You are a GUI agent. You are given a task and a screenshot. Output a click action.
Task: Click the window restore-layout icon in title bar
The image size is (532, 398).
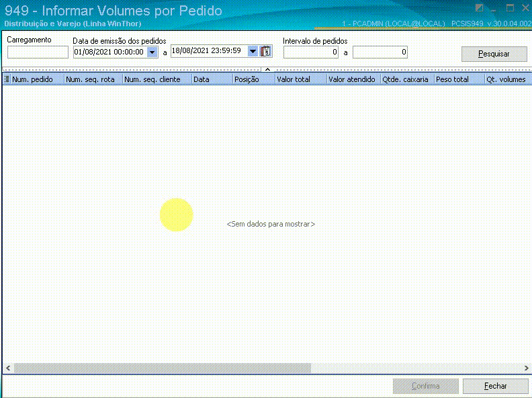[479, 8]
